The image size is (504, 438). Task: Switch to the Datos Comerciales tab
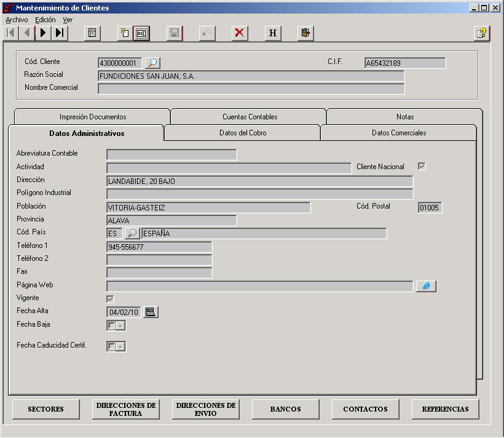tap(399, 133)
